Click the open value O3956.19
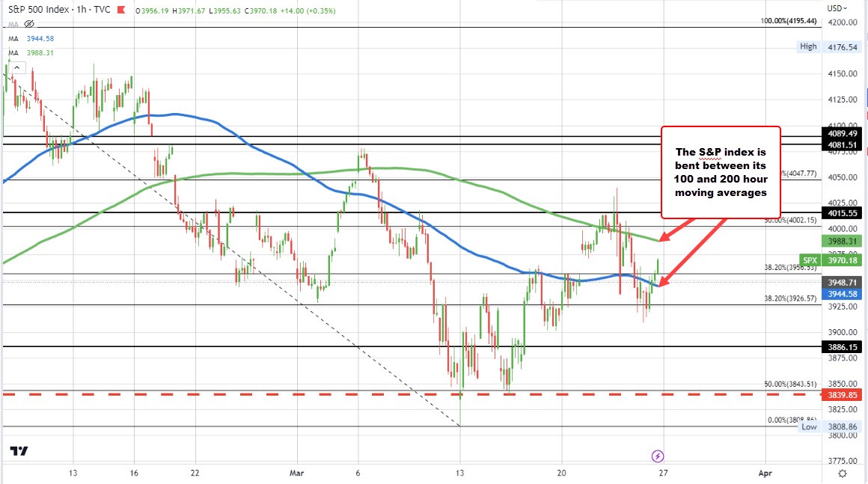This screenshot has width=868, height=484. pyautogui.click(x=152, y=10)
